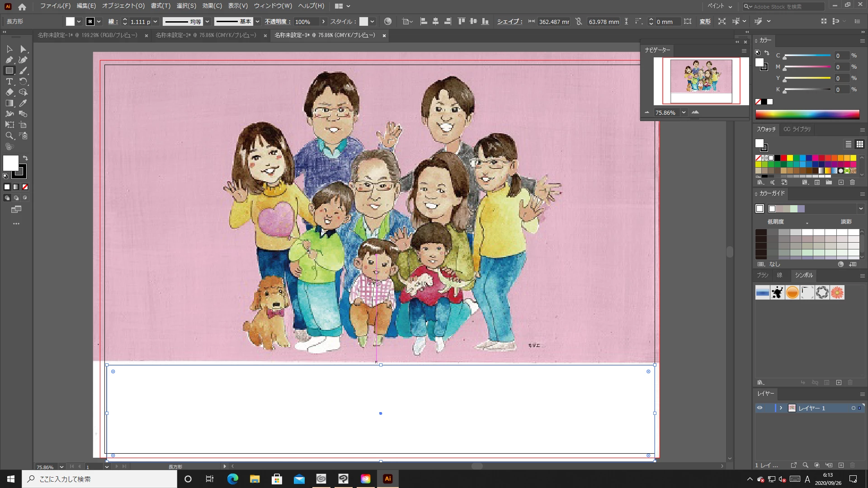Click the 変形 button in control bar

[705, 22]
